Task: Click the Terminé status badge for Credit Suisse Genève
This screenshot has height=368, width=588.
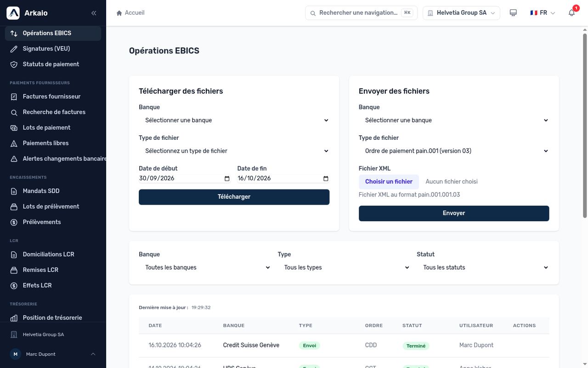Action: click(416, 346)
